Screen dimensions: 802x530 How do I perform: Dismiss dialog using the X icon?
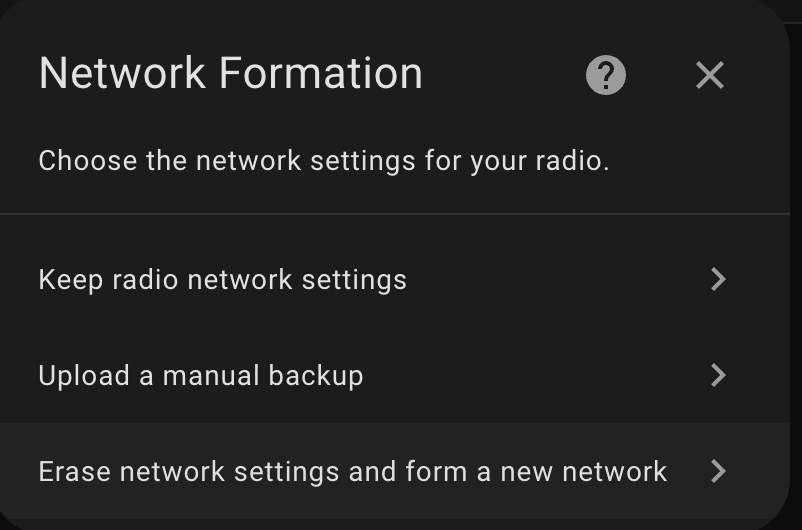point(710,75)
